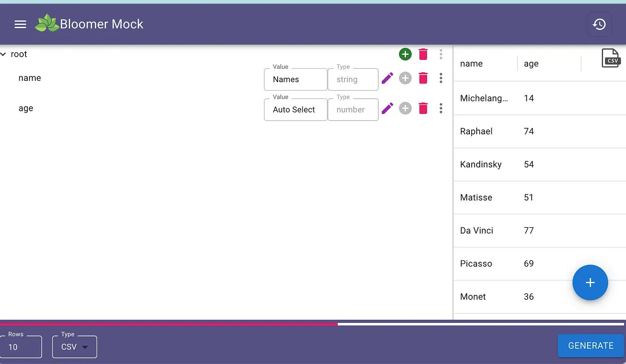The width and height of the screenshot is (626, 364).
Task: Select the root label in tree
Action: 19,54
